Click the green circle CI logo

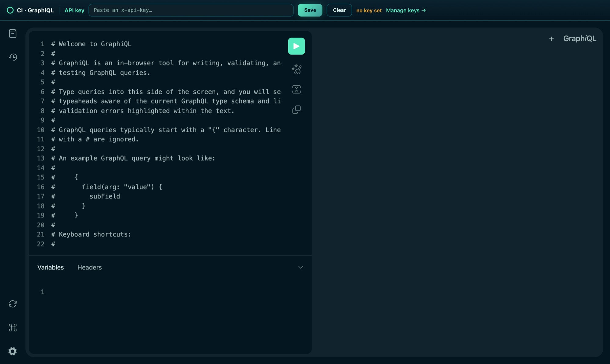click(10, 10)
